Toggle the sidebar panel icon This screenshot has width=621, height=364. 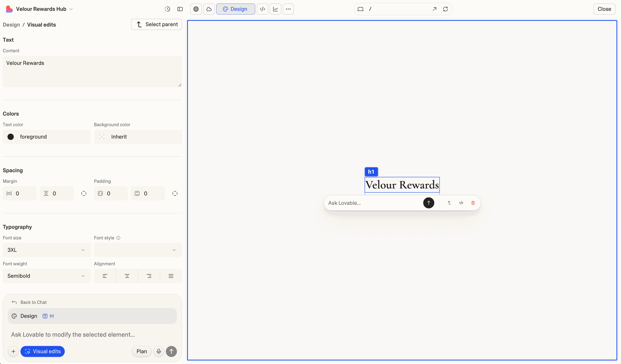[x=180, y=9]
